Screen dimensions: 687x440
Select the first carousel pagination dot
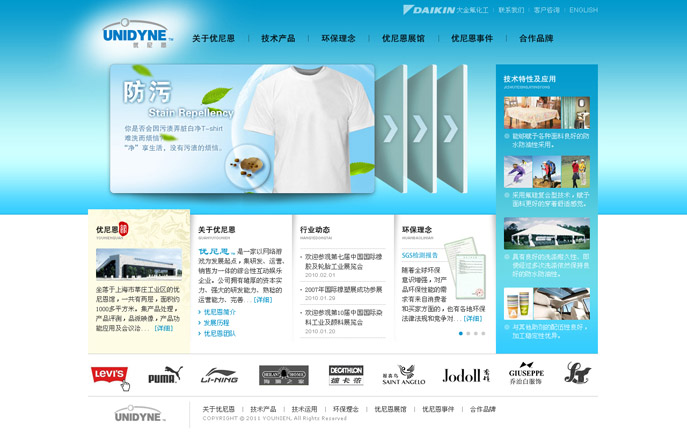point(460,334)
